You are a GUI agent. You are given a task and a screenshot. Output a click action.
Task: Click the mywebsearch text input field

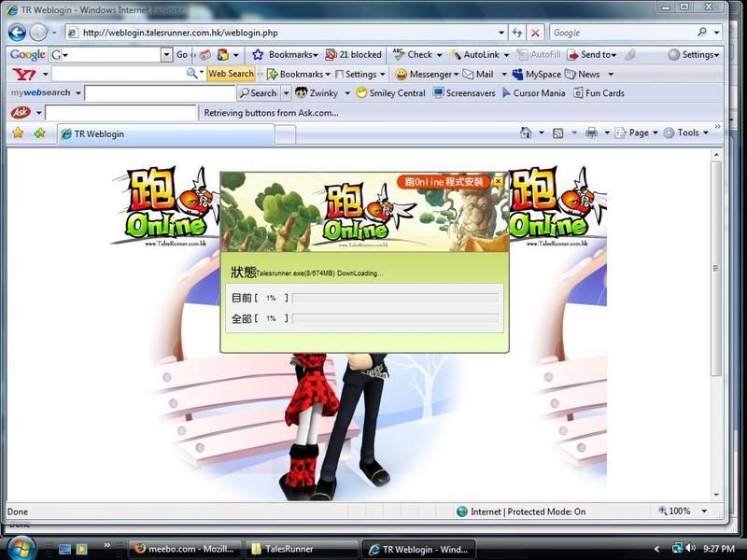[x=159, y=93]
